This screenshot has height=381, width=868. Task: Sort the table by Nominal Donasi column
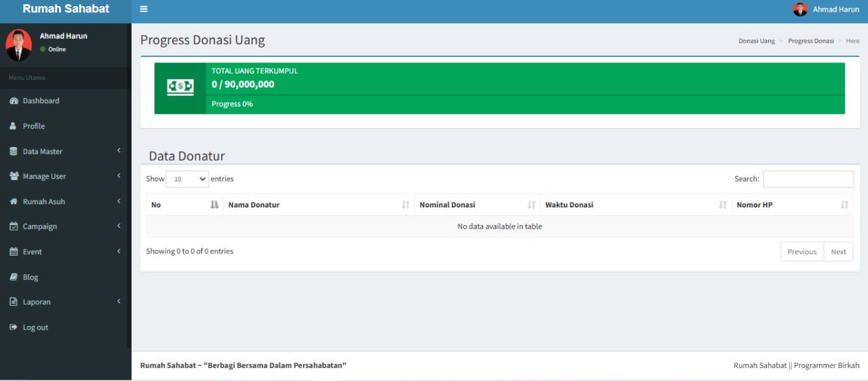[x=477, y=205]
